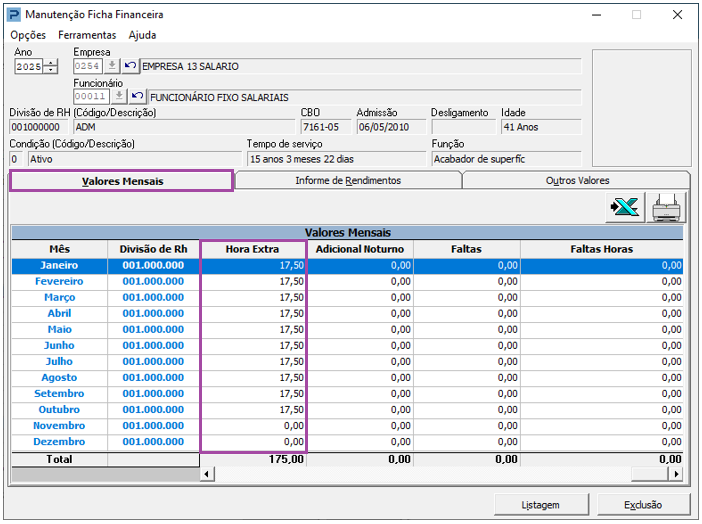Click the Exclusão button
The width and height of the screenshot is (702, 524).
(643, 504)
